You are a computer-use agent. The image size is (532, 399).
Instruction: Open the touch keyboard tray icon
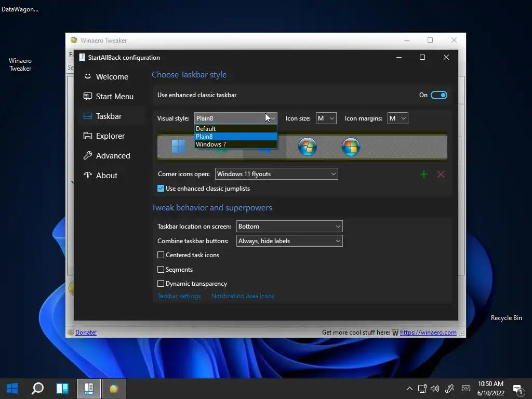coord(466,389)
